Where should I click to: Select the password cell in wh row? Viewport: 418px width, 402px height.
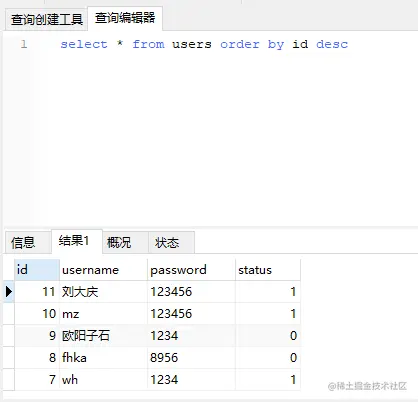click(x=191, y=379)
